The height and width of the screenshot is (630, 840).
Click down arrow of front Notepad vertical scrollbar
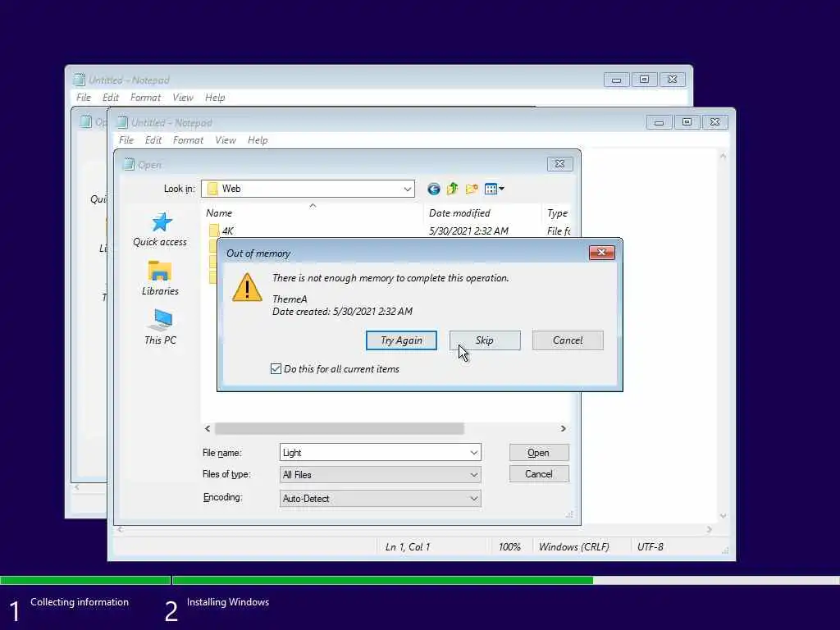pyautogui.click(x=724, y=516)
